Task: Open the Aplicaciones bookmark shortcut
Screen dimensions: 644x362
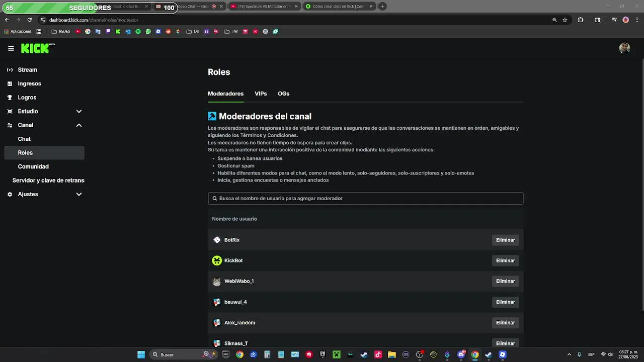Action: point(18,32)
